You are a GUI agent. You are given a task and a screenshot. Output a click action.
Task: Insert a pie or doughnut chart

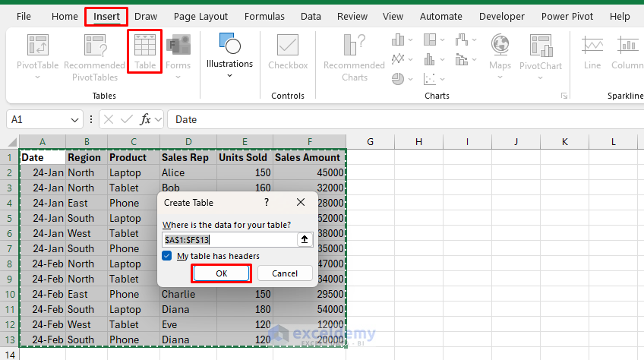tap(398, 78)
